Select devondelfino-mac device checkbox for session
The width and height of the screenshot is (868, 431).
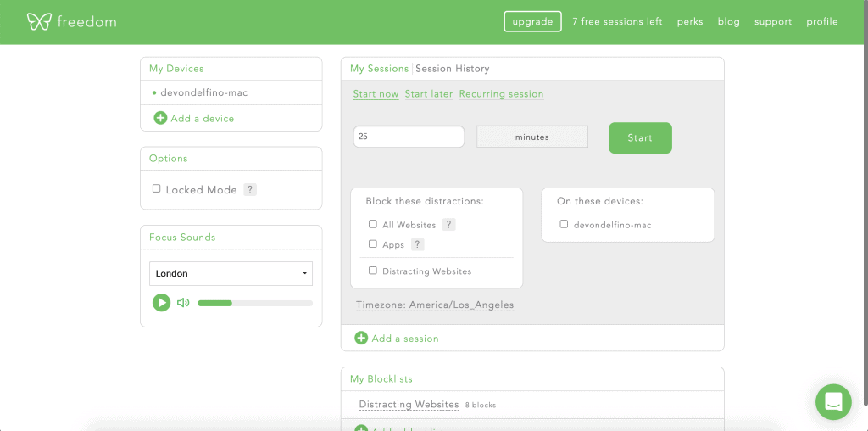(x=564, y=224)
